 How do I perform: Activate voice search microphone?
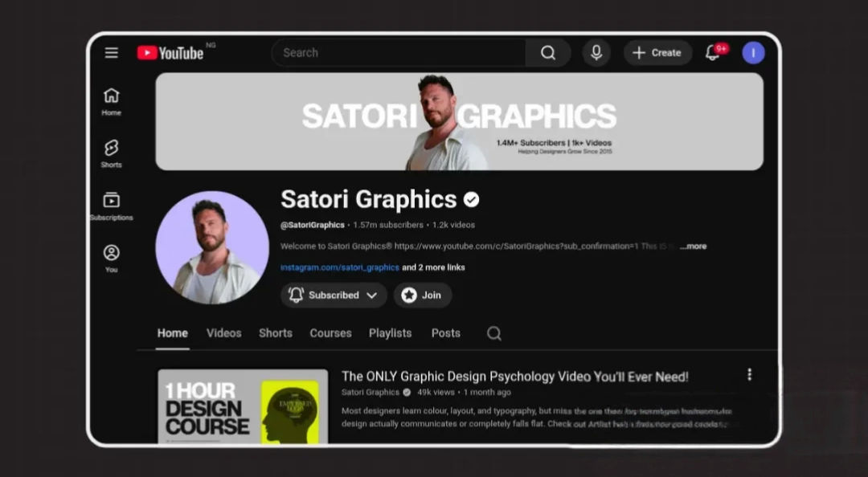pos(596,52)
